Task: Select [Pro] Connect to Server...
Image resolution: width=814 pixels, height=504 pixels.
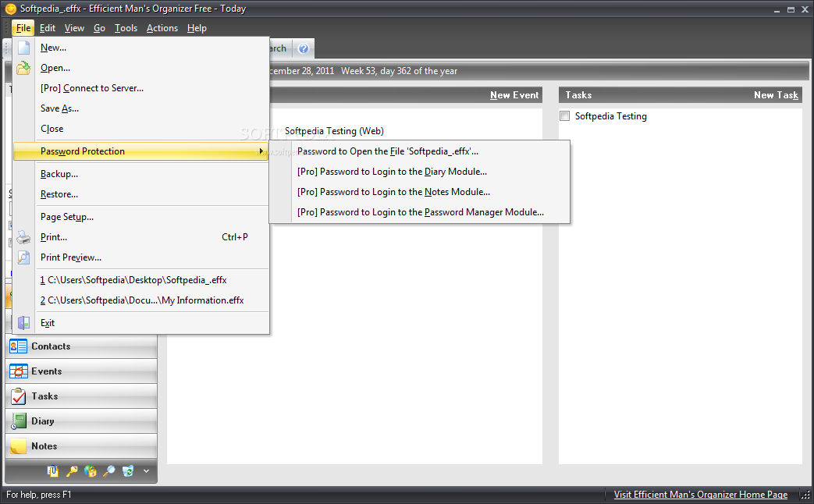Action: pyautogui.click(x=141, y=87)
